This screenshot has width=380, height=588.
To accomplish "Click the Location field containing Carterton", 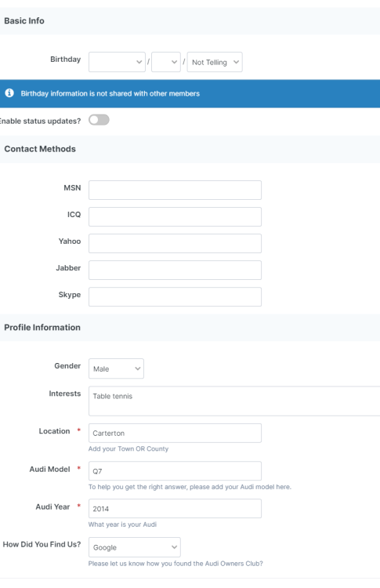I will click(x=175, y=433).
